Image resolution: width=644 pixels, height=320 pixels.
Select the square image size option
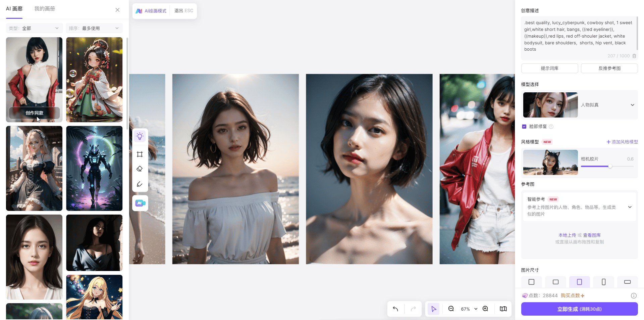pos(531,282)
